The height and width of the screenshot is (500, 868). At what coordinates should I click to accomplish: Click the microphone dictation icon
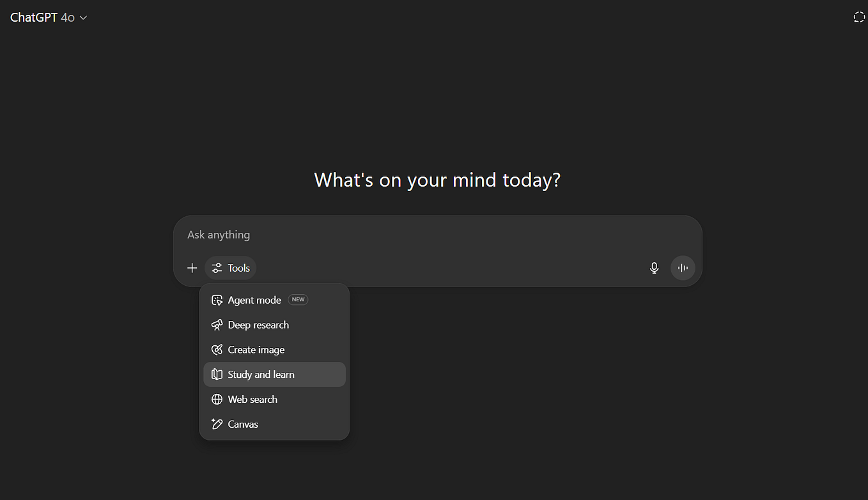[654, 268]
